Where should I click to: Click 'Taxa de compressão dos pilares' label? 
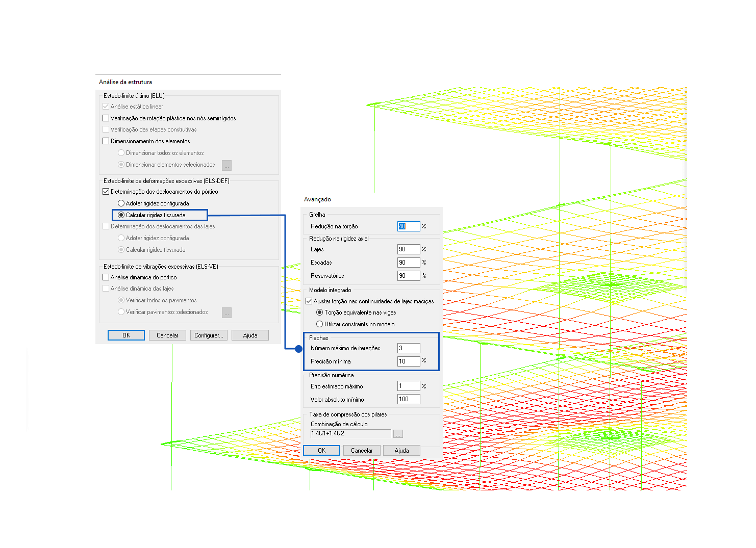click(348, 414)
